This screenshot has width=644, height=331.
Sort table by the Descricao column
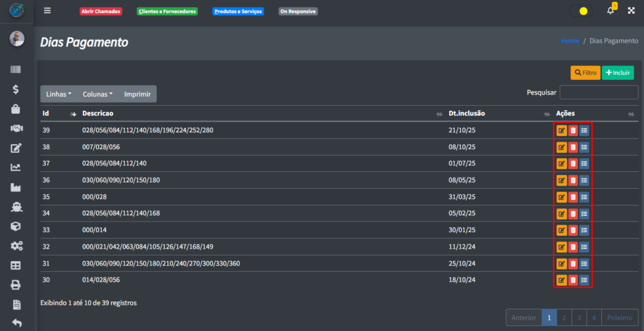97,113
